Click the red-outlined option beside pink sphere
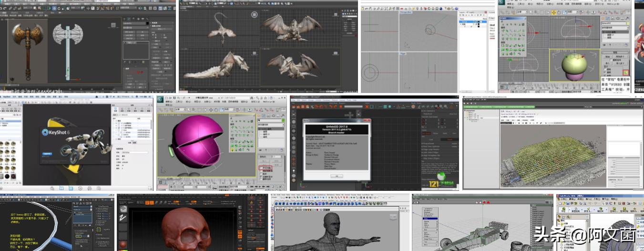 tap(266, 168)
